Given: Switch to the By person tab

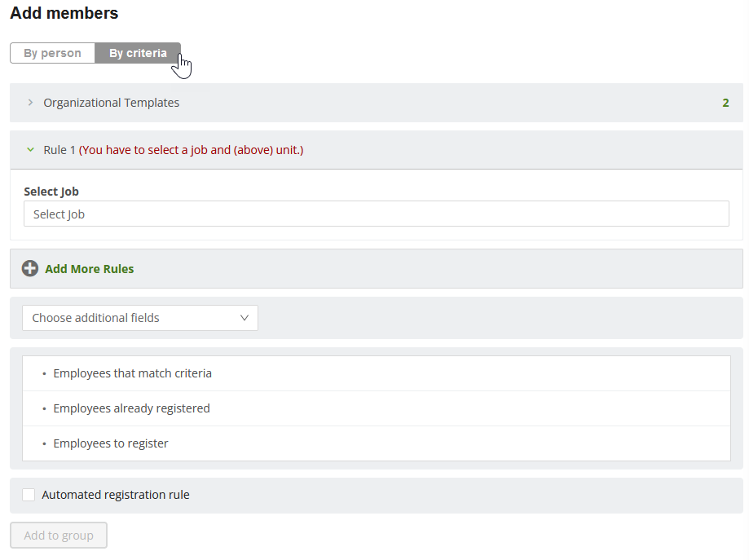Looking at the screenshot, I should pos(52,53).
